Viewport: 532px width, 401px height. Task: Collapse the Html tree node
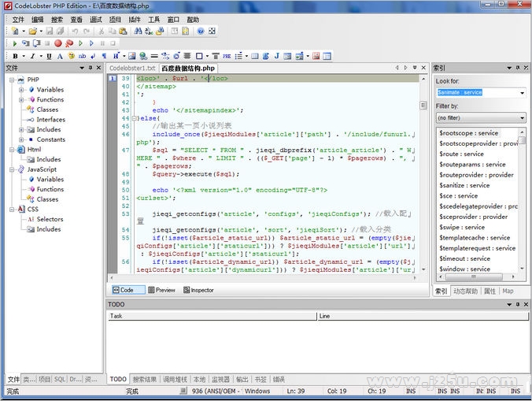click(13, 150)
